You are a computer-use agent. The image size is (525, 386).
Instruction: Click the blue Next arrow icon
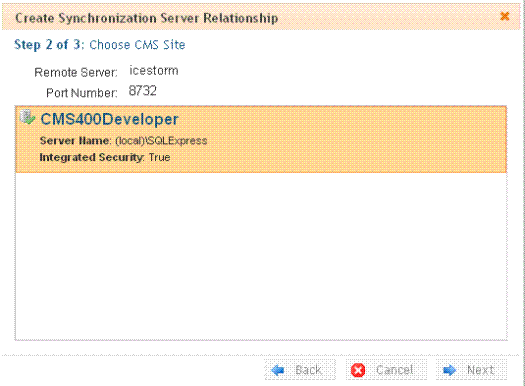tap(449, 370)
